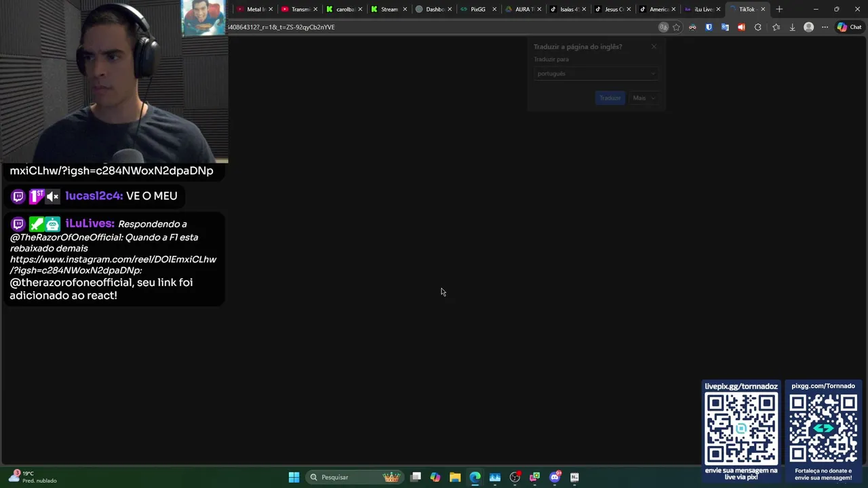Click the Twitch badge next to iLuLives
868x488 pixels.
(18, 224)
